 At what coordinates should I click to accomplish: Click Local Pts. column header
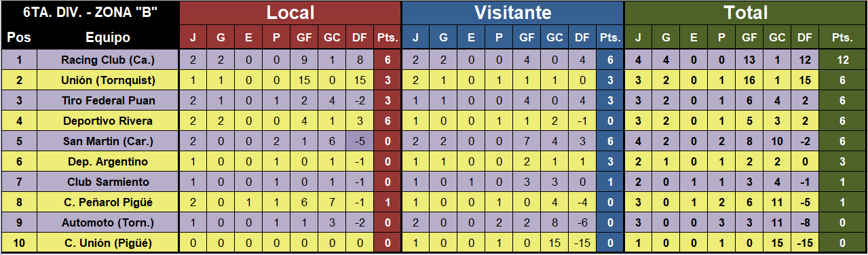coord(388,38)
